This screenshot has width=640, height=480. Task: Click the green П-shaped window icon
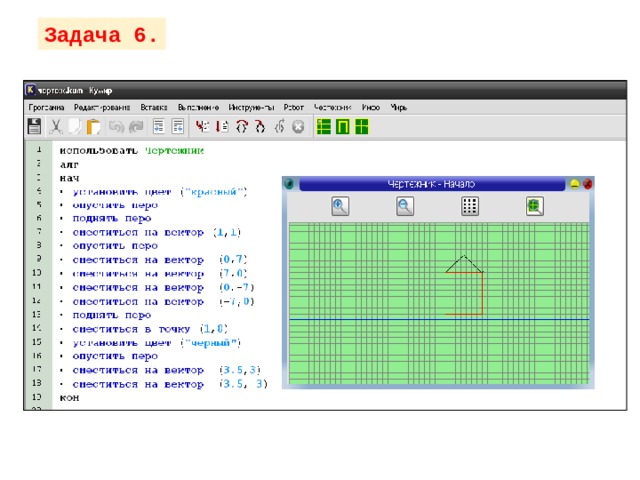click(343, 127)
